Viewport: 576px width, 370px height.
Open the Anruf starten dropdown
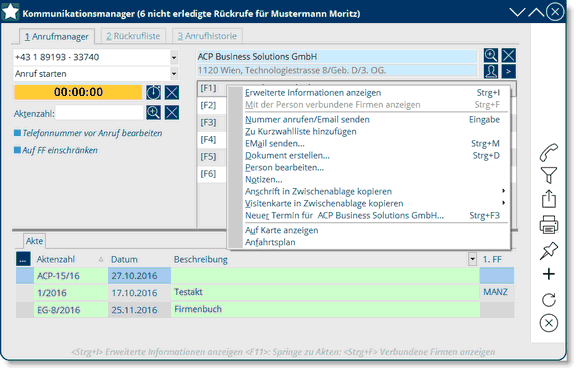click(174, 74)
